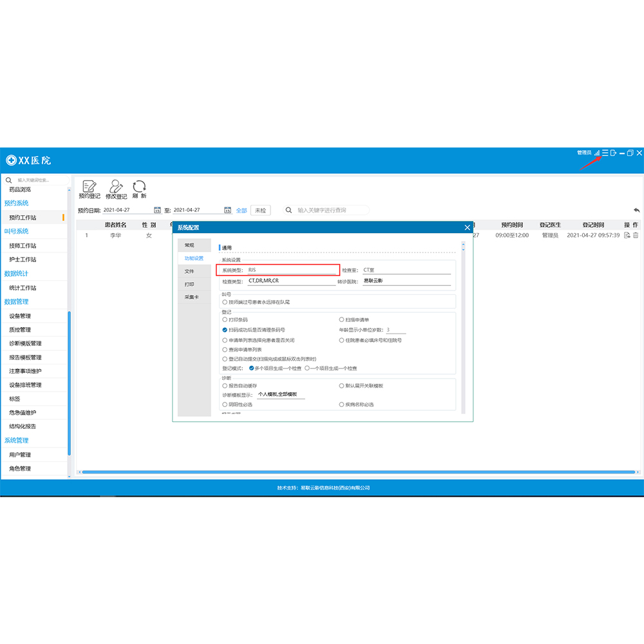Click the signal strength icon

[597, 153]
